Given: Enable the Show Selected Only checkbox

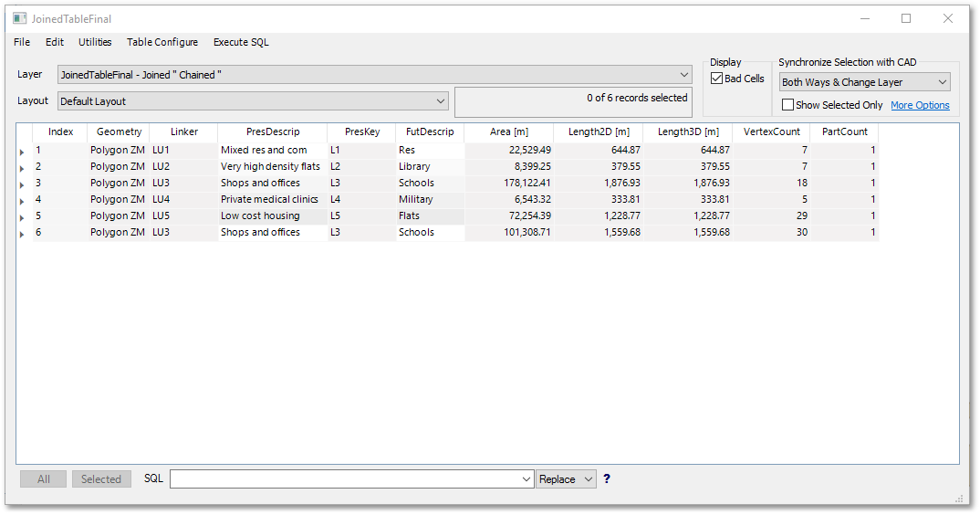Looking at the screenshot, I should point(788,105).
